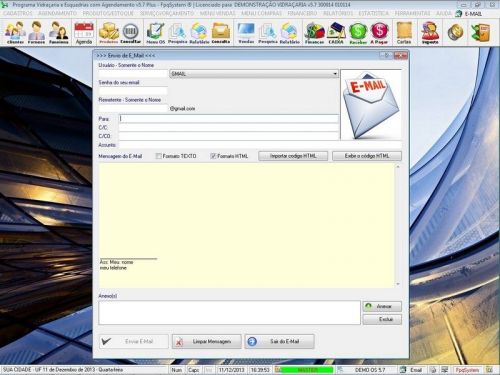Screen dimensions: 500x375
Task: Open the ESTATÍSTICA menu
Action: [374, 13]
